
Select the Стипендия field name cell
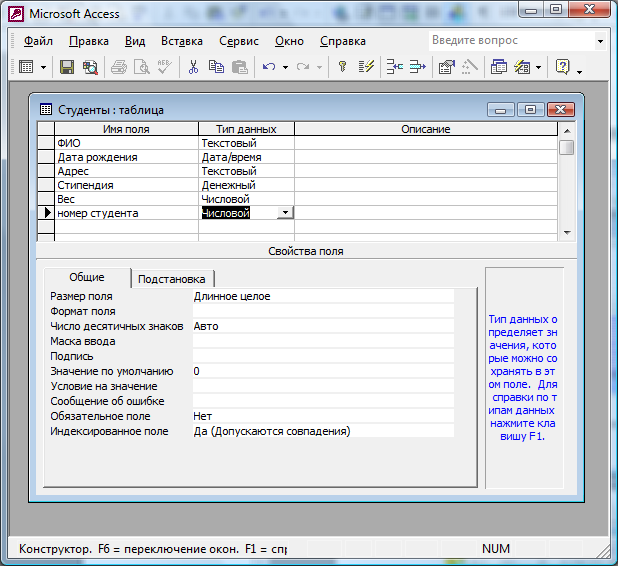click(126, 185)
